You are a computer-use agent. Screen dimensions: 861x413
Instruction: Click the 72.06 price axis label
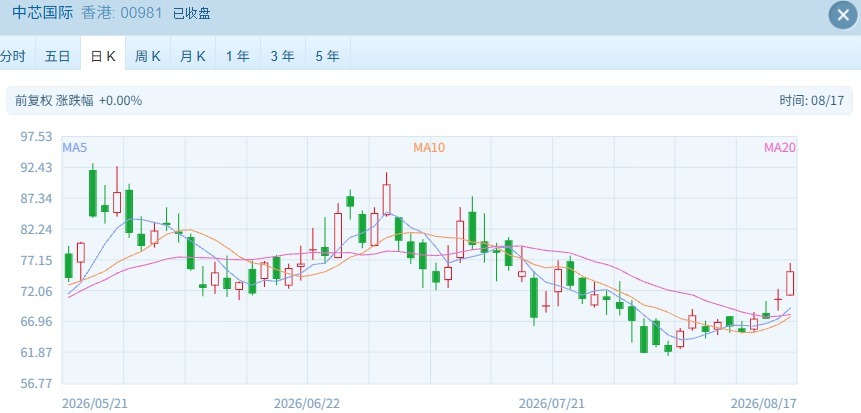click(36, 291)
